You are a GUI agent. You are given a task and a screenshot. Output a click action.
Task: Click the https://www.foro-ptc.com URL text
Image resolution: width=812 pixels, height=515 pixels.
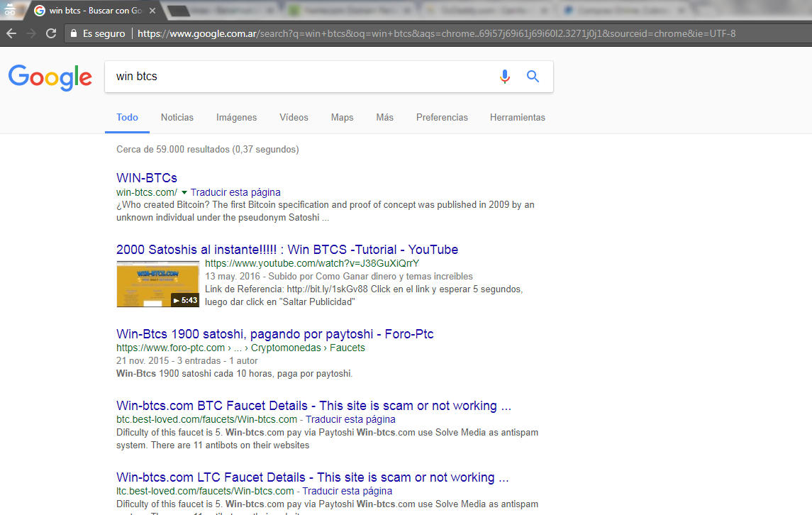170,348
